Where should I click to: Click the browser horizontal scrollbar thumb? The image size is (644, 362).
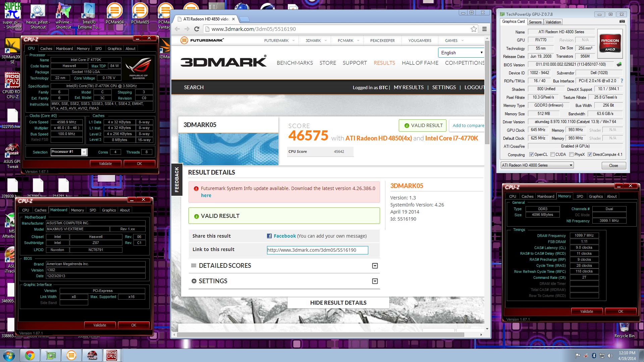point(320,335)
